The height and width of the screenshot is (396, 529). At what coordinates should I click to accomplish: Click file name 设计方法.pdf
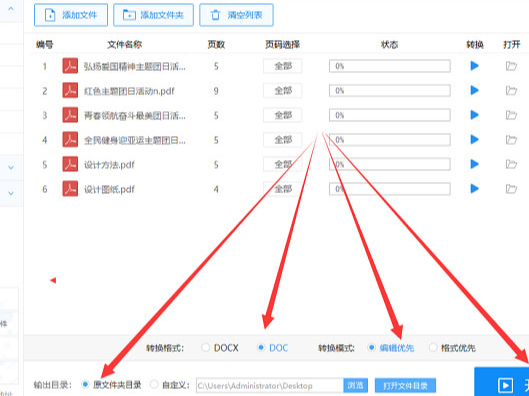click(x=109, y=165)
